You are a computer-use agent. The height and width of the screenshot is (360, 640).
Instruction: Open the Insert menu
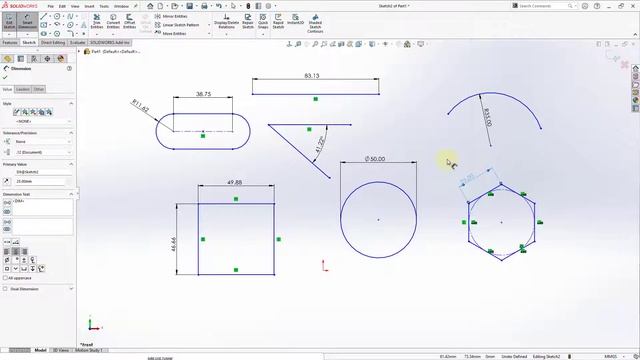[x=89, y=7]
